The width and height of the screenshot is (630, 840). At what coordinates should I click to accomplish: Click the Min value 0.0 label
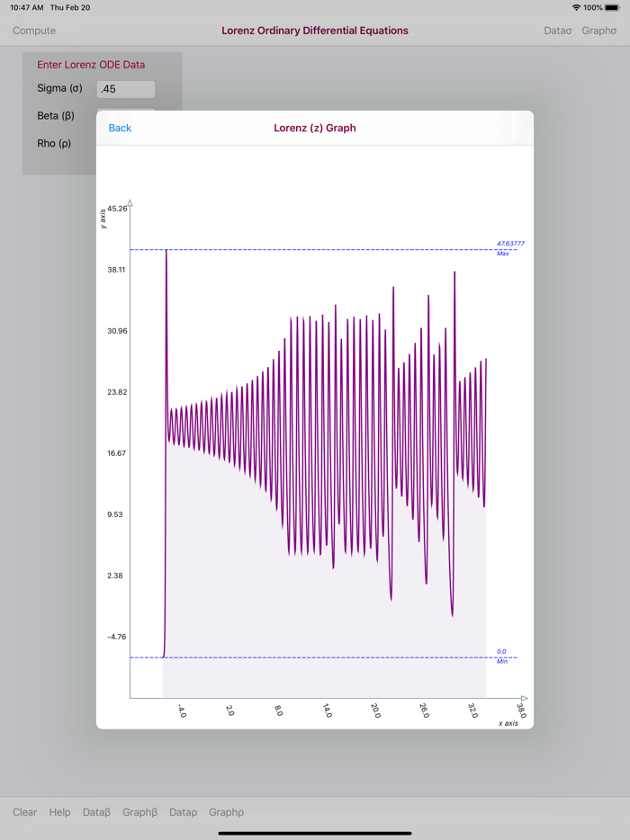pos(501,652)
